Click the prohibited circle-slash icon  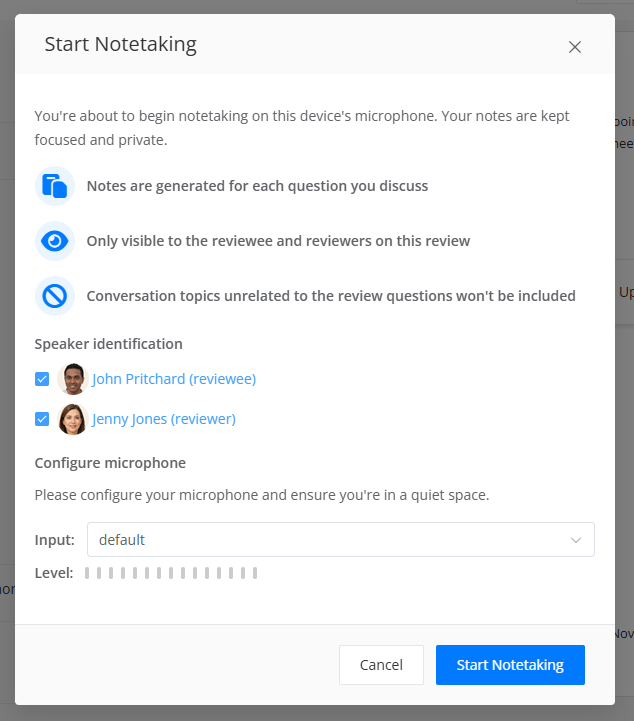pyautogui.click(x=55, y=296)
